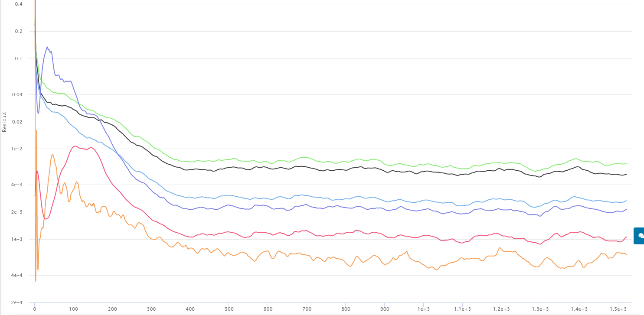The image size is (644, 315).
Task: Click the 700 x-axis tick label
Action: [x=307, y=309]
